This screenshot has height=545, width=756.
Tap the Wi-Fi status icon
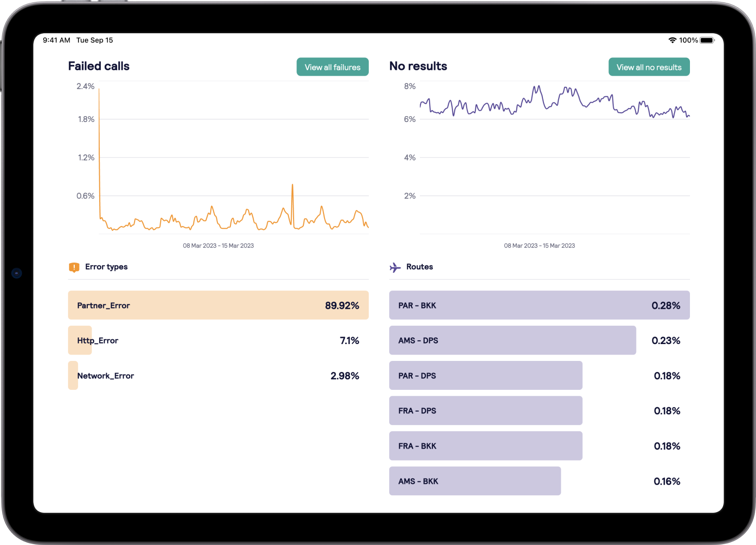point(672,40)
